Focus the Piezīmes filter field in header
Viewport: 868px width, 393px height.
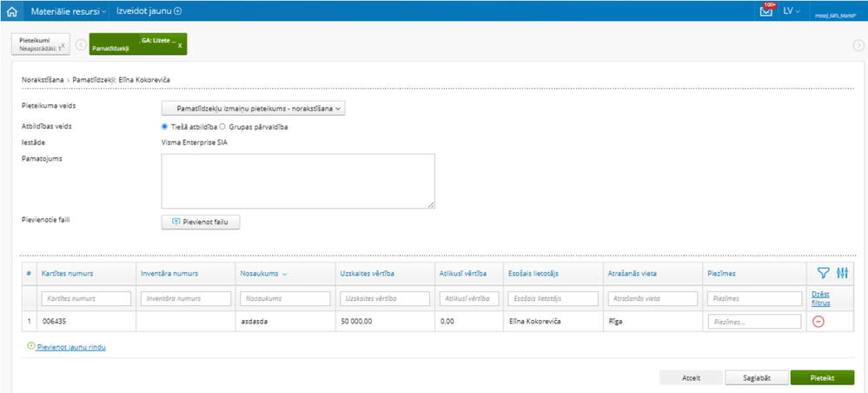coord(755,299)
